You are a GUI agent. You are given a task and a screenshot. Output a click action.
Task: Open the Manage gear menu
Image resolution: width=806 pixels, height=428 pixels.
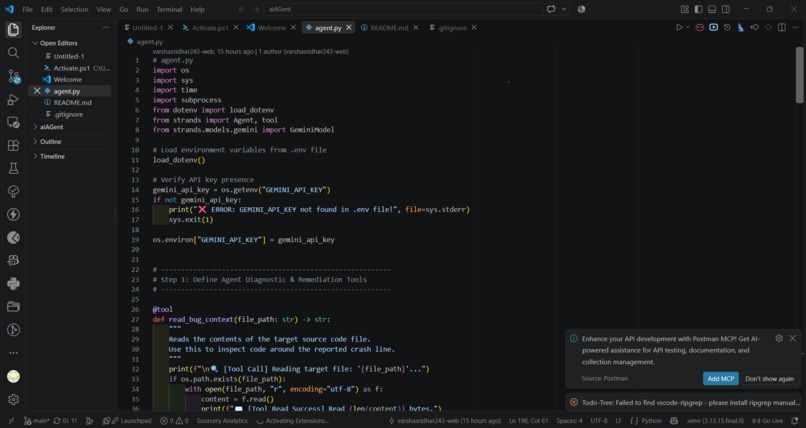click(x=13, y=399)
